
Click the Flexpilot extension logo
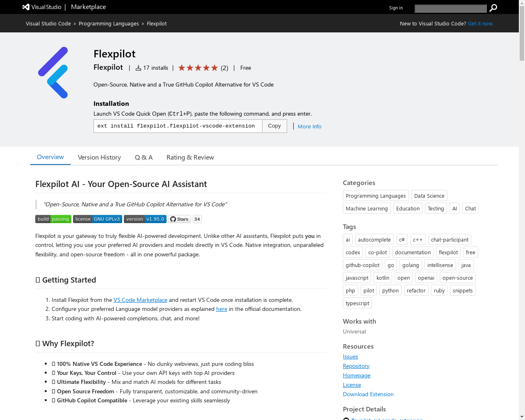tap(53, 73)
